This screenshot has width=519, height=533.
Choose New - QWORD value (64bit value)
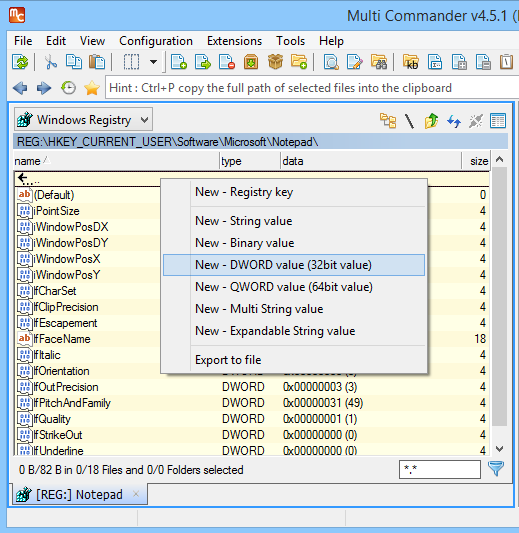point(294,287)
